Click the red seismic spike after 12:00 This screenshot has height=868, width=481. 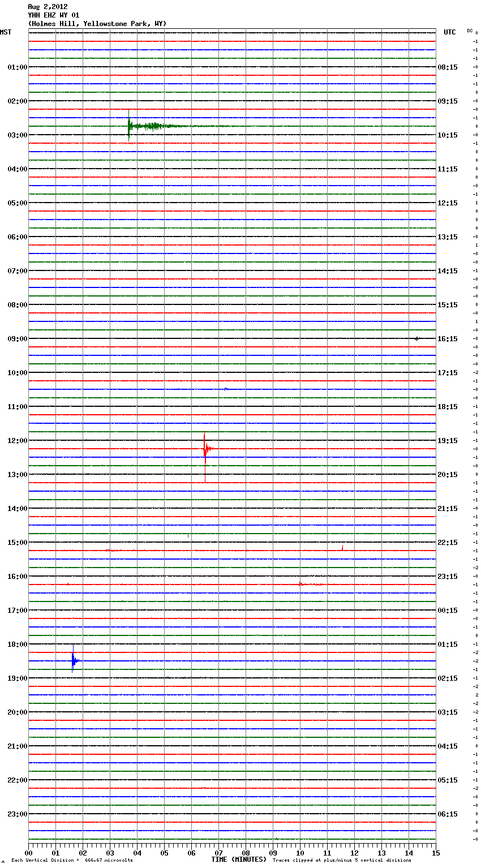coord(207,456)
